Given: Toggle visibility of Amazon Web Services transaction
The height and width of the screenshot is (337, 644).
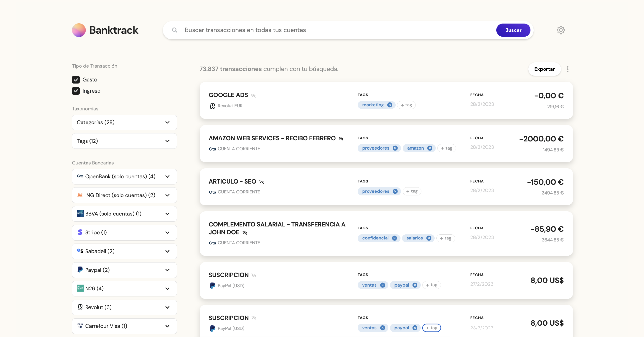Looking at the screenshot, I should click(x=341, y=139).
